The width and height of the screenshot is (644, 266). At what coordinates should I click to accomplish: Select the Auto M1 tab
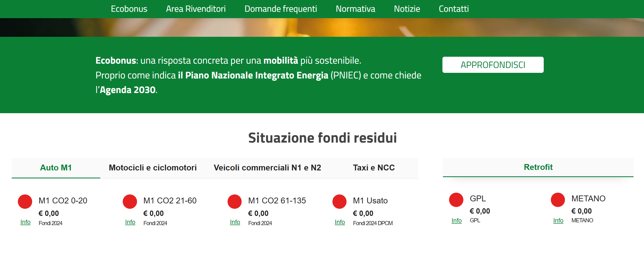[x=56, y=168]
